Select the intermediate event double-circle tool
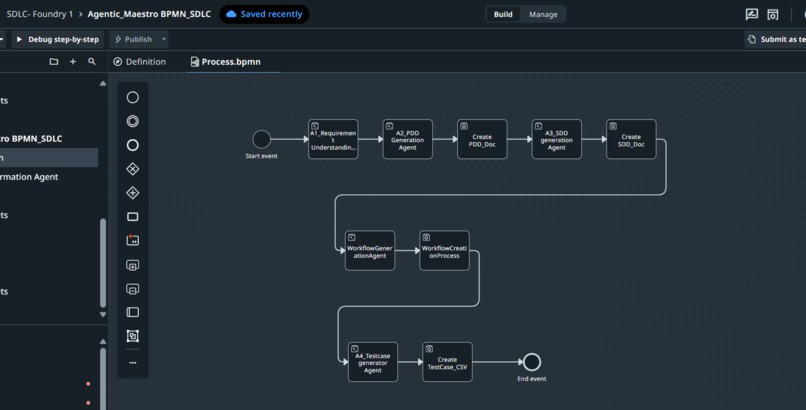The image size is (806, 410). tap(133, 121)
